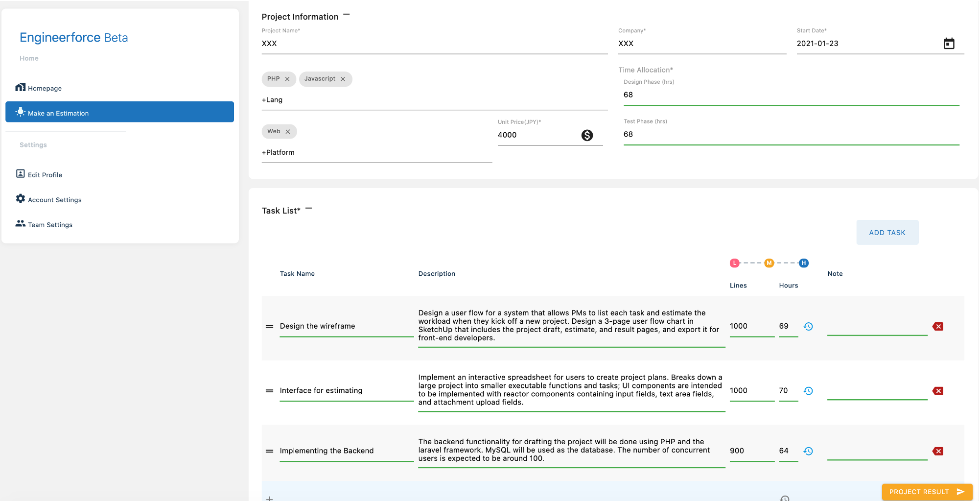Open the Start Date calendar picker
The height and width of the screenshot is (502, 980).
(949, 44)
